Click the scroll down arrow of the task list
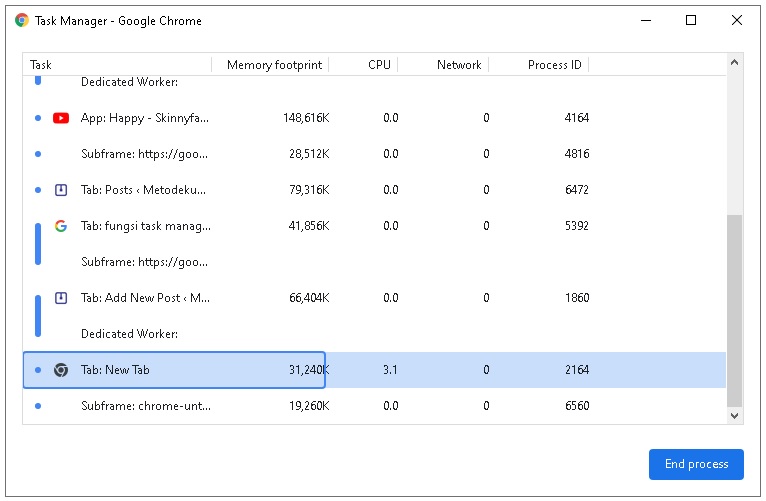Image resolution: width=766 pixels, height=501 pixels. [x=735, y=414]
